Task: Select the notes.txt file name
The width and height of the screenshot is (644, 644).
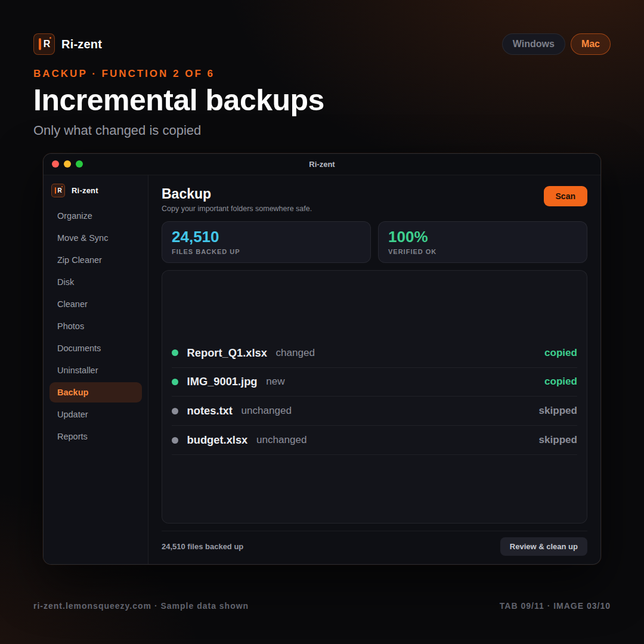Action: coord(209,411)
